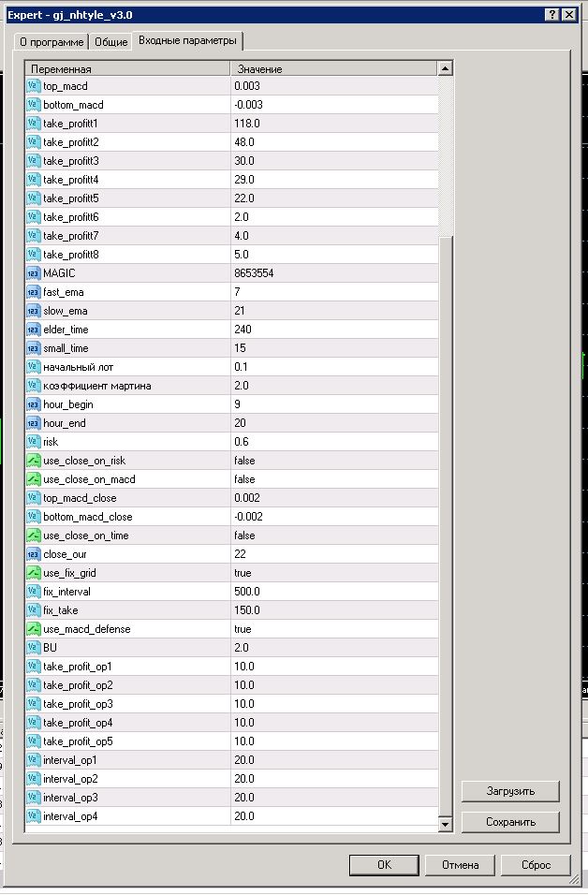Screen dimensions: 588x895
Task: Select the hour_end value 20
Action: (240, 423)
